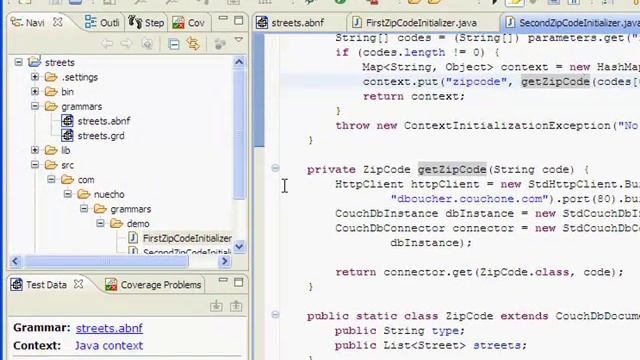Viewport: 640px width, 360px height.
Task: Click navigator scroll down arrow
Action: [x=239, y=247]
